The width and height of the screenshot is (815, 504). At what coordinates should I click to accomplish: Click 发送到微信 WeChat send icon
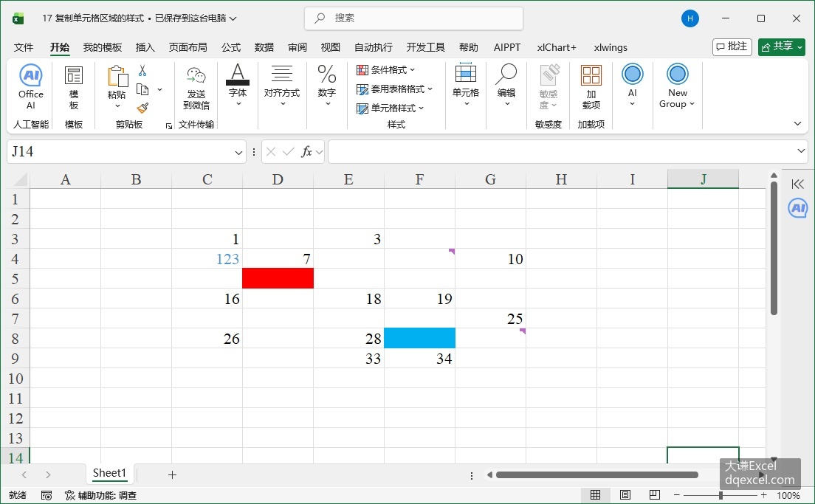[x=196, y=76]
